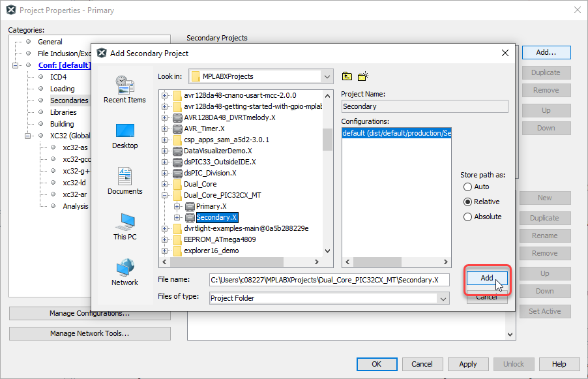Select the Primary.X project icon

pos(190,206)
